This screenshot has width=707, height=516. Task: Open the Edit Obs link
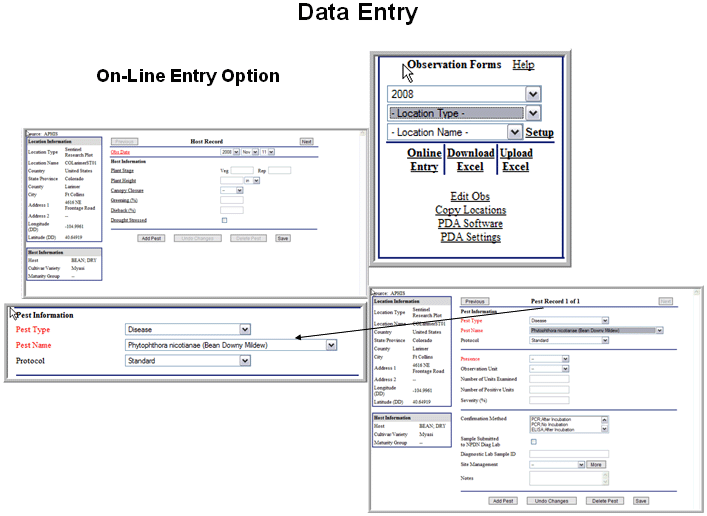[x=469, y=196]
